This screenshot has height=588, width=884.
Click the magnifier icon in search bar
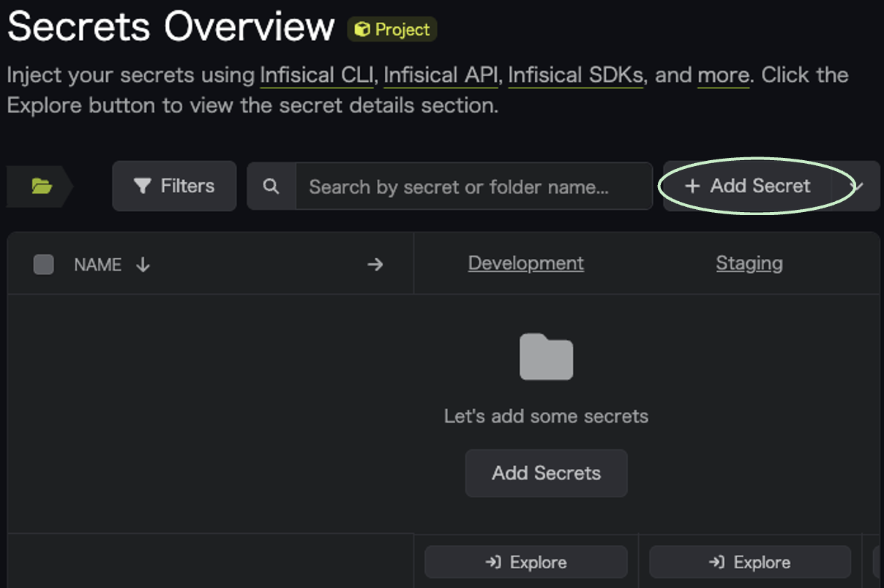click(x=271, y=186)
